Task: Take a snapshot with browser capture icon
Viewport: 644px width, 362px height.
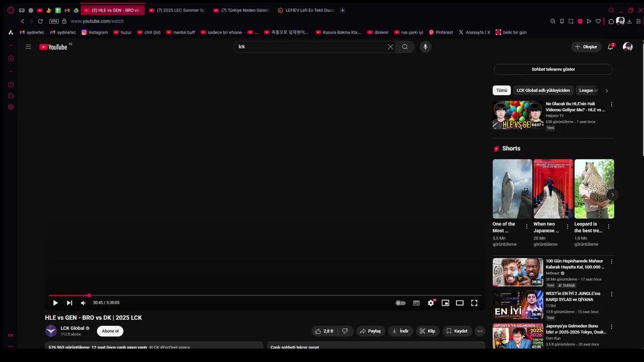Action: click(x=571, y=21)
